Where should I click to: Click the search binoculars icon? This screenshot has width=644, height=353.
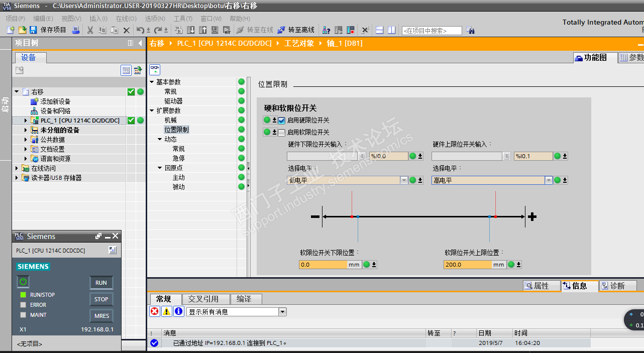[x=470, y=30]
